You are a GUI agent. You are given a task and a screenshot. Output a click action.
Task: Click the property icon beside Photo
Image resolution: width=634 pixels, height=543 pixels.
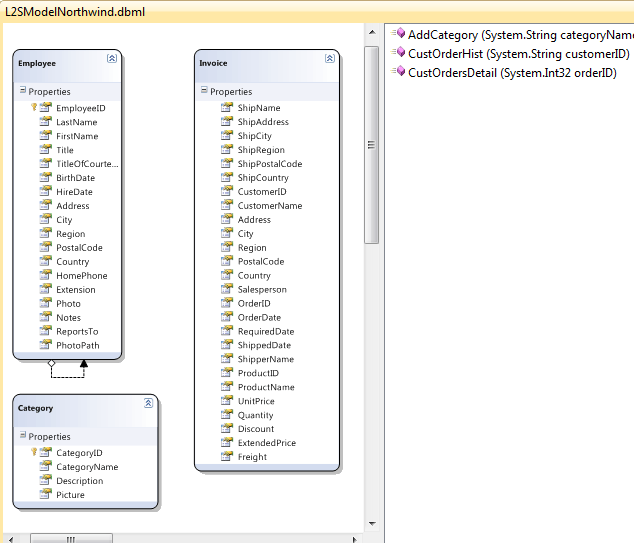(x=46, y=303)
